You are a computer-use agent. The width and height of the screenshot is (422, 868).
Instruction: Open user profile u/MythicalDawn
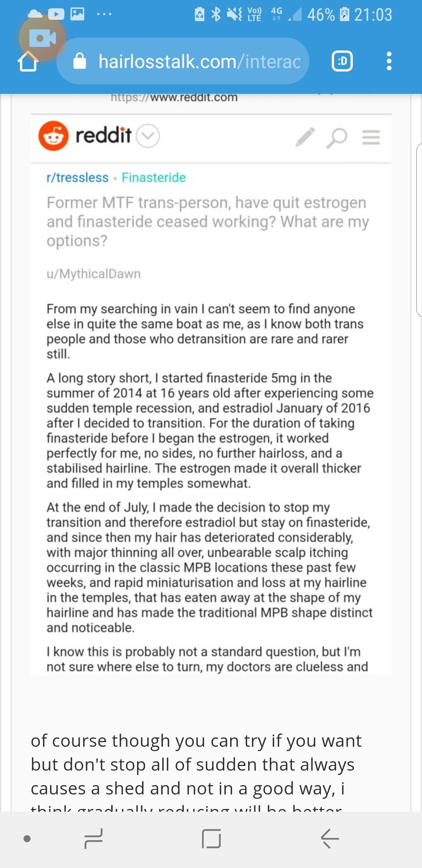(93, 274)
